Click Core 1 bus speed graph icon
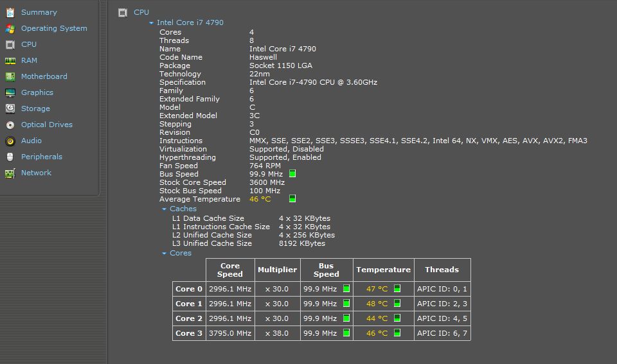 [x=346, y=304]
